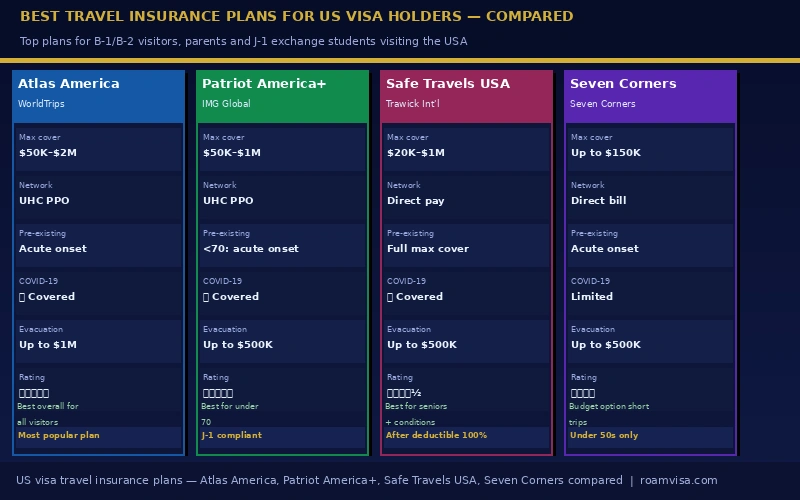Click the "Limited" COVID-19 value

point(592,296)
